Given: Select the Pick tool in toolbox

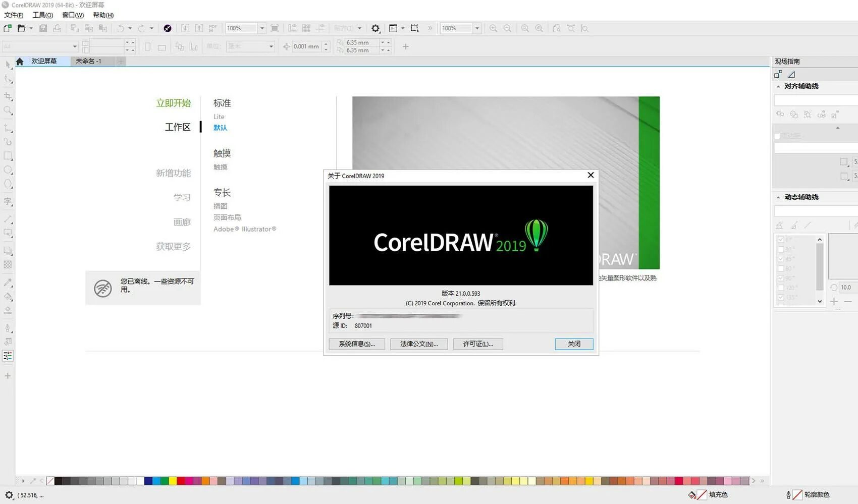Looking at the screenshot, I should click(x=8, y=65).
